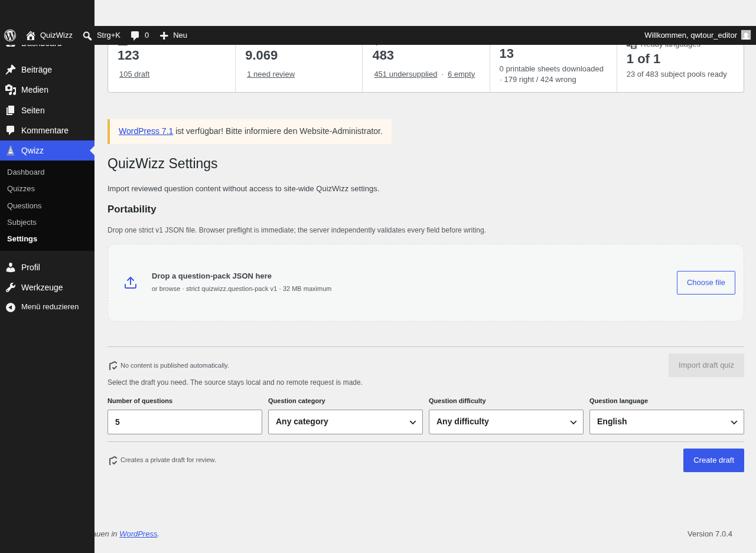Viewport: 756px width, 553px height.
Task: Open comments bubble icon in admin bar
Action: 135,35
